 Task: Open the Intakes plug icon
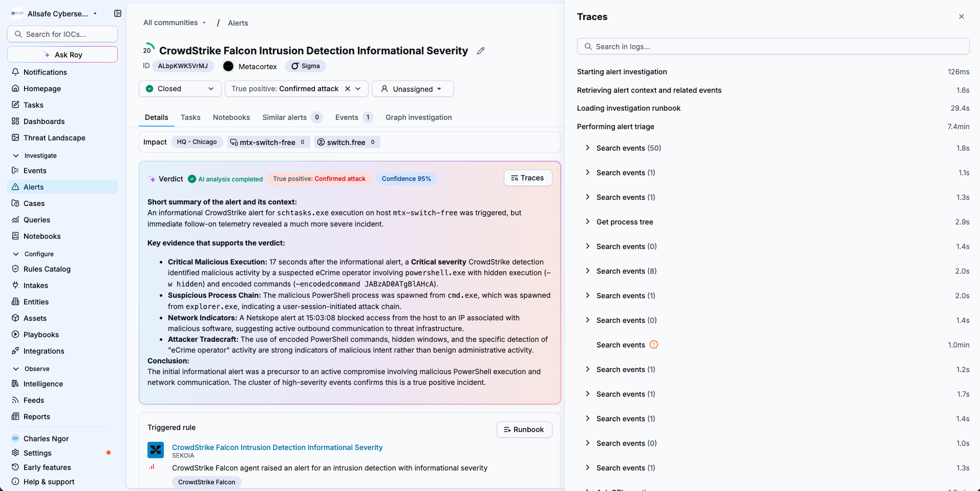pyautogui.click(x=15, y=285)
